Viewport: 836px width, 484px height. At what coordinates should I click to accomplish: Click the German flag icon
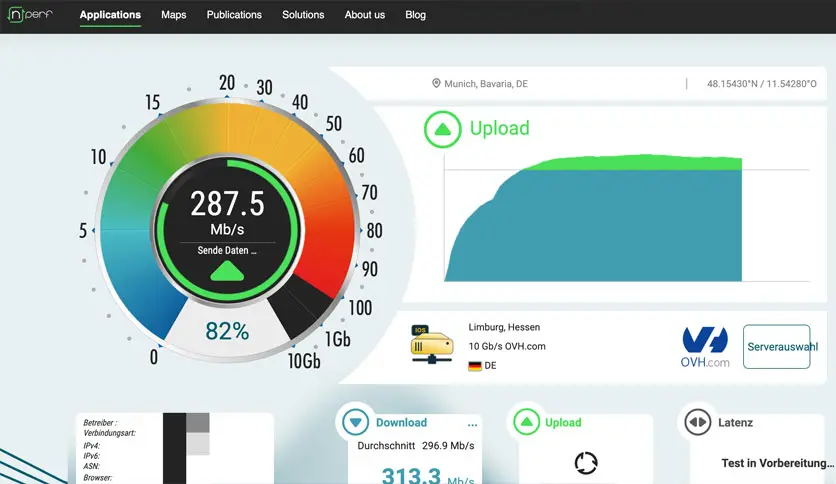click(x=475, y=366)
